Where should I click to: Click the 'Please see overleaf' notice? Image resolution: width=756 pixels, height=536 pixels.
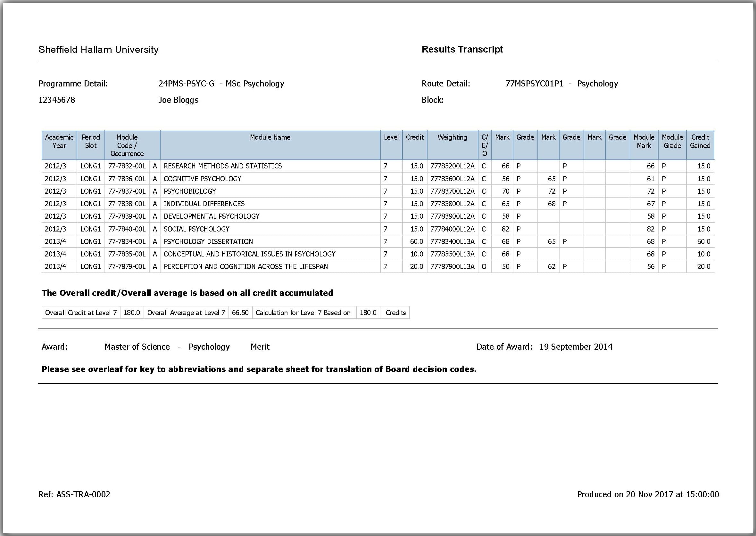(x=259, y=369)
